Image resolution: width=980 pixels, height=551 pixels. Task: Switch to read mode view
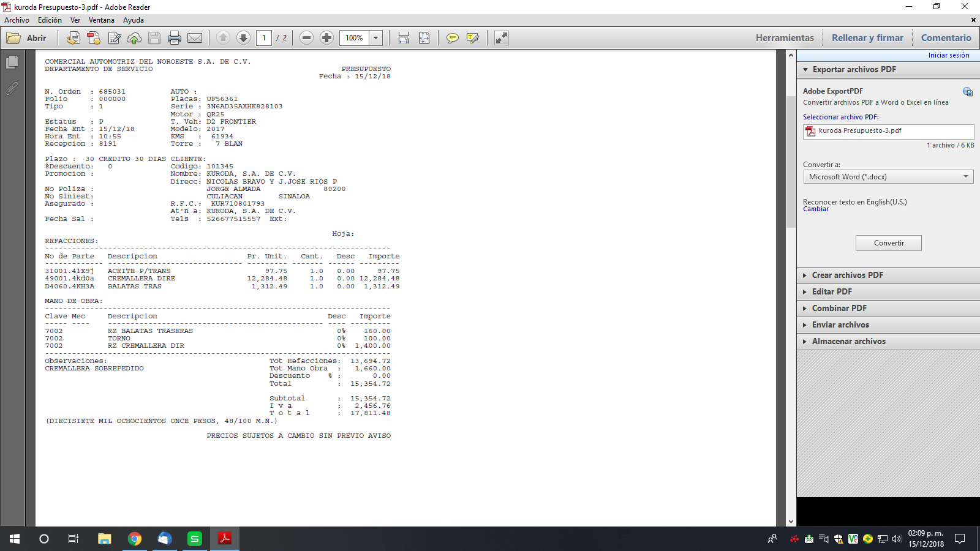click(502, 38)
